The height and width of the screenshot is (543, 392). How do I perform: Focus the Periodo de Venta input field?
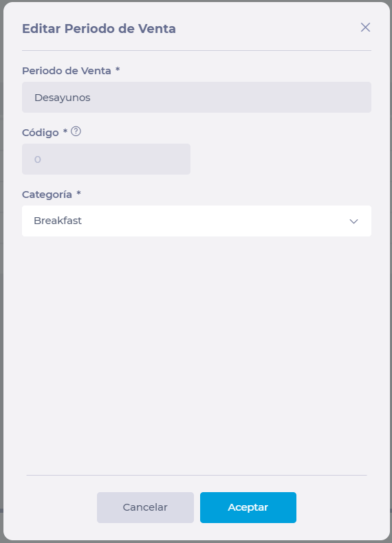coord(197,98)
